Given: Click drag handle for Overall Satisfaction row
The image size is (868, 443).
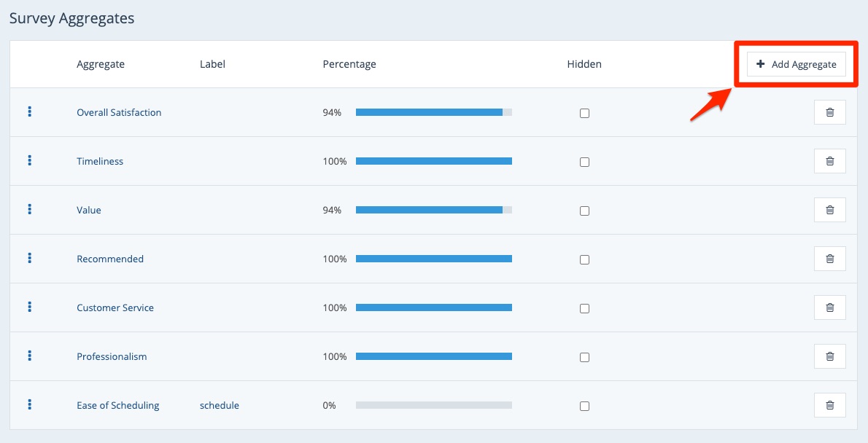Looking at the screenshot, I should click(x=30, y=111).
